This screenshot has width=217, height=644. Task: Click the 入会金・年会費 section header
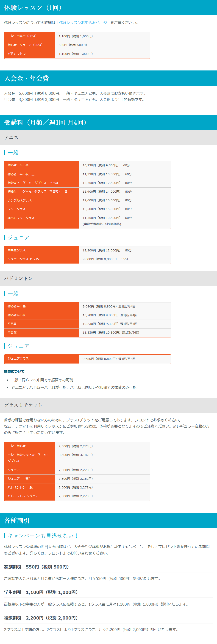[27, 78]
